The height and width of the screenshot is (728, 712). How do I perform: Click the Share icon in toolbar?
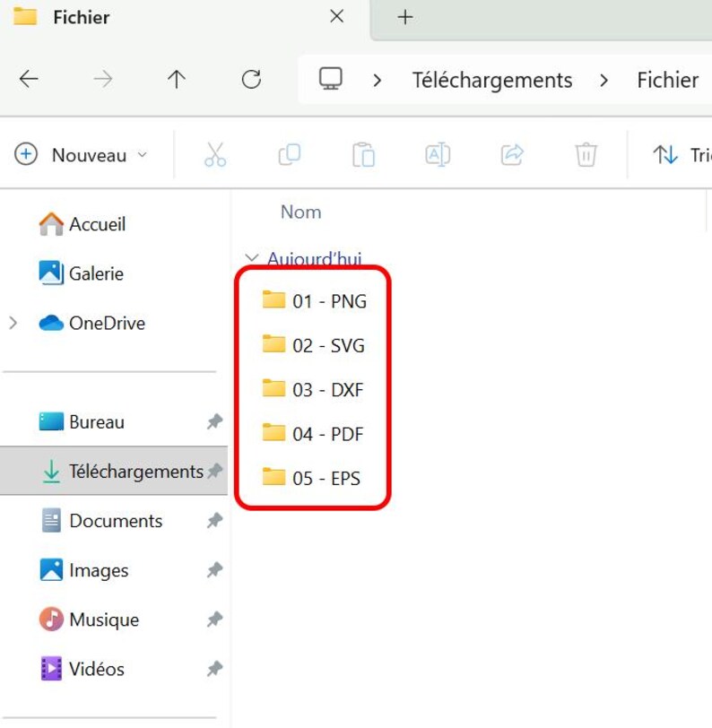click(x=512, y=154)
